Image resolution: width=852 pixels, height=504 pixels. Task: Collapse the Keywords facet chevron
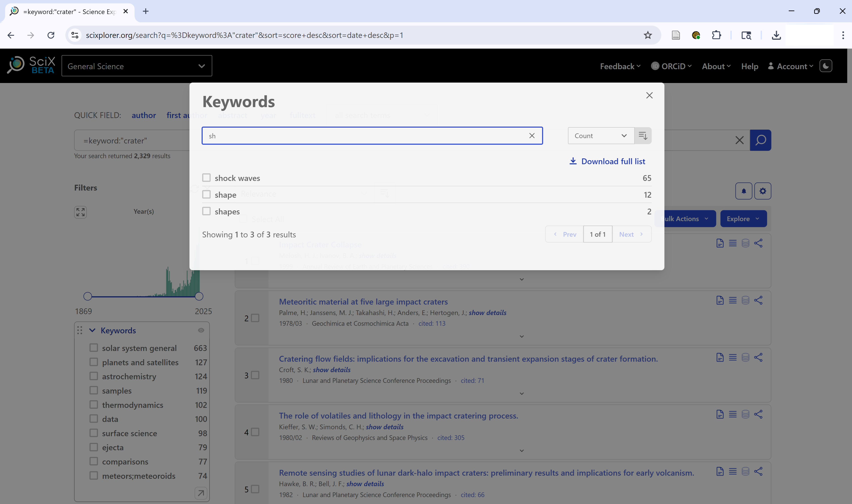coord(92,330)
